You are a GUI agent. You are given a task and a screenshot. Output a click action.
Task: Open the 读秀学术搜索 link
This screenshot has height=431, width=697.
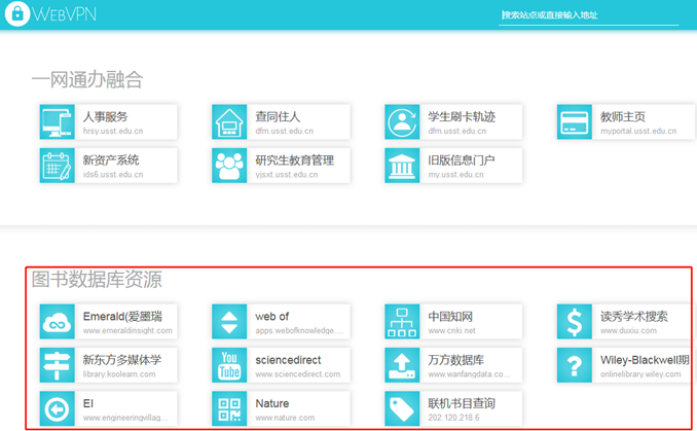625,322
